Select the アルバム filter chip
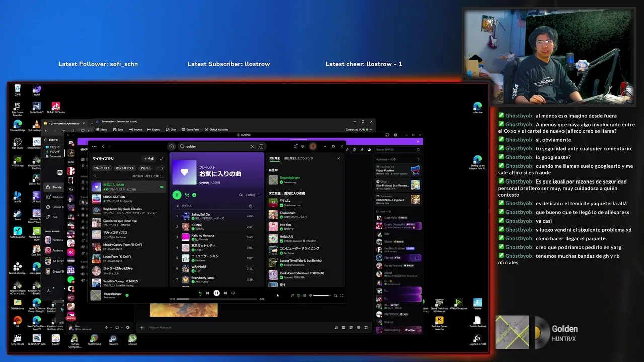 (x=145, y=168)
